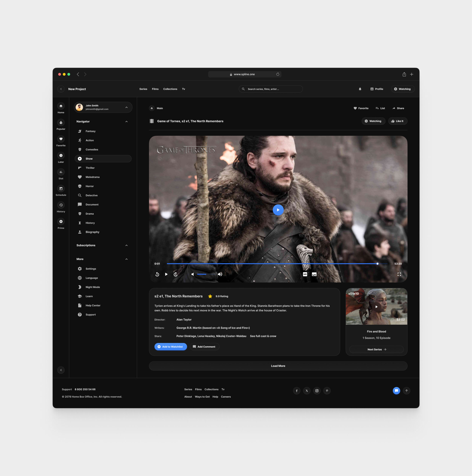
Task: Open the History icon in left rail
Action: 61,205
